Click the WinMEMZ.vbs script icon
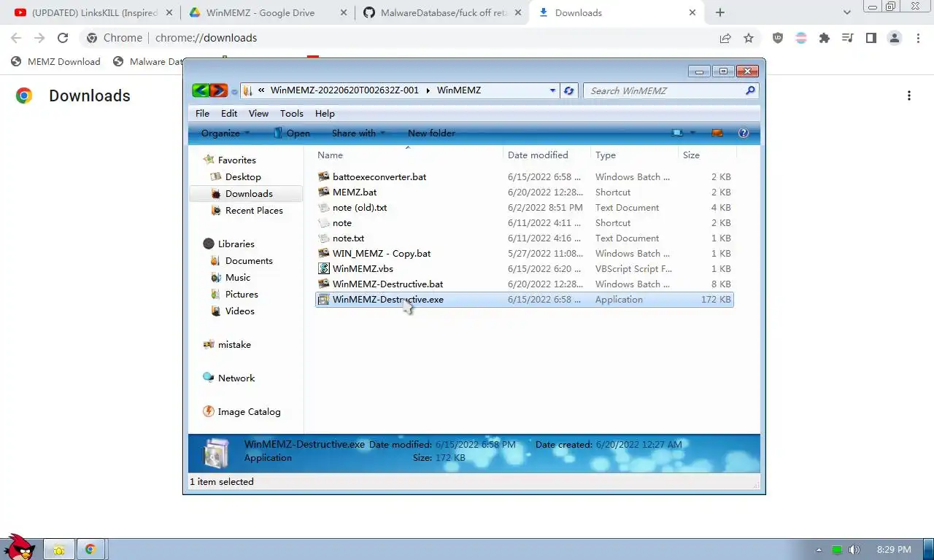The height and width of the screenshot is (560, 934). [325, 268]
